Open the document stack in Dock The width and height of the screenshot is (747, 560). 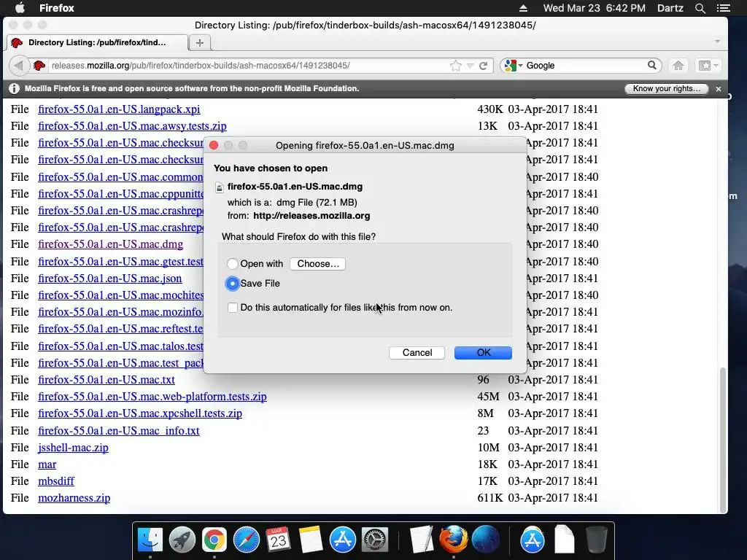(x=565, y=540)
